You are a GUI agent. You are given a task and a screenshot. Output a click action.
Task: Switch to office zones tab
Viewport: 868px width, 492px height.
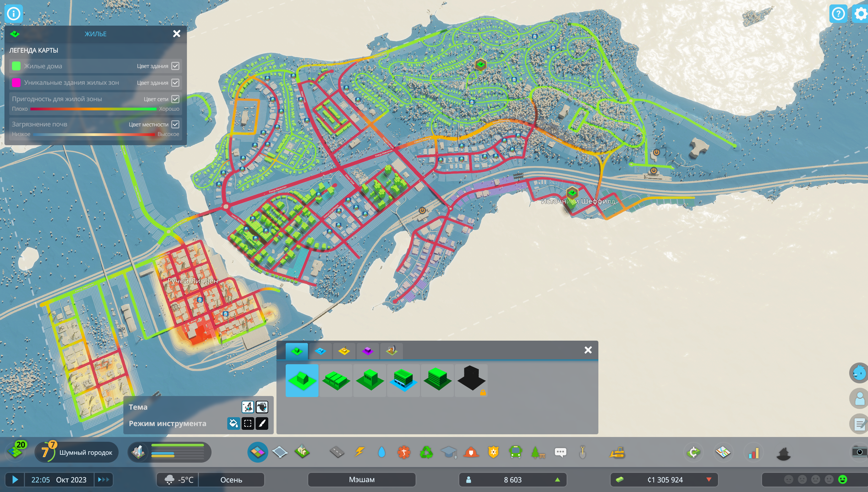[x=368, y=351]
